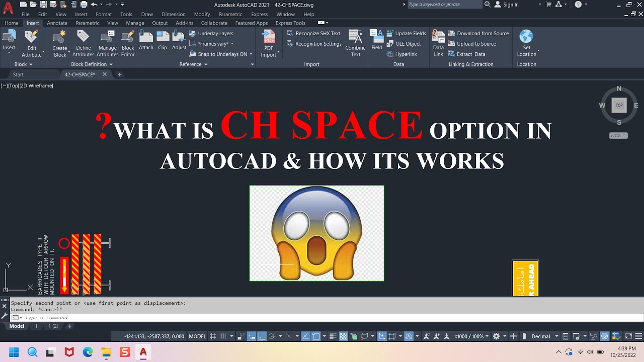Click the PDF Import icon
The image size is (644, 362).
click(269, 37)
